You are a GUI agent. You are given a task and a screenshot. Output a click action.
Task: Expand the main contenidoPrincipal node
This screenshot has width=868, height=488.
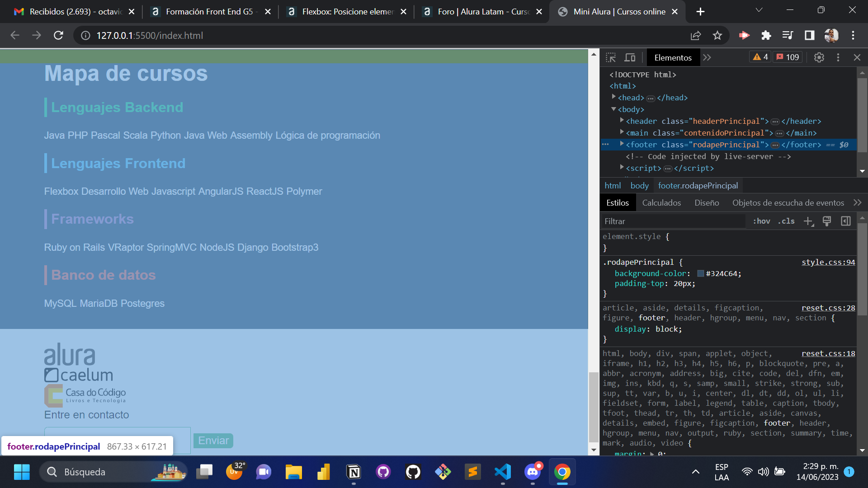click(622, 132)
